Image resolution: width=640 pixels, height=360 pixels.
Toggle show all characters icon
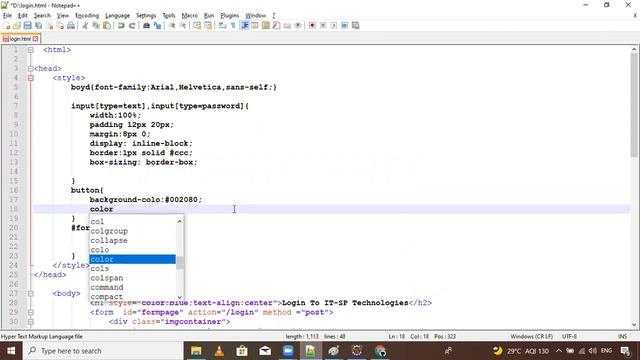coord(233,25)
